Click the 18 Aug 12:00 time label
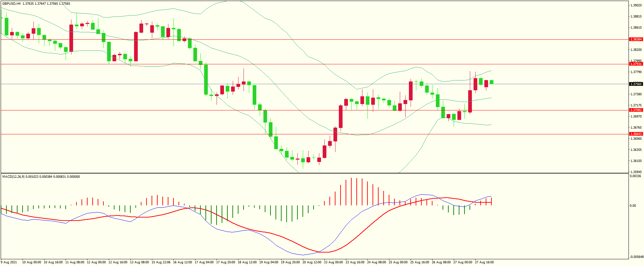This screenshot has width=644, height=266. coord(247,262)
